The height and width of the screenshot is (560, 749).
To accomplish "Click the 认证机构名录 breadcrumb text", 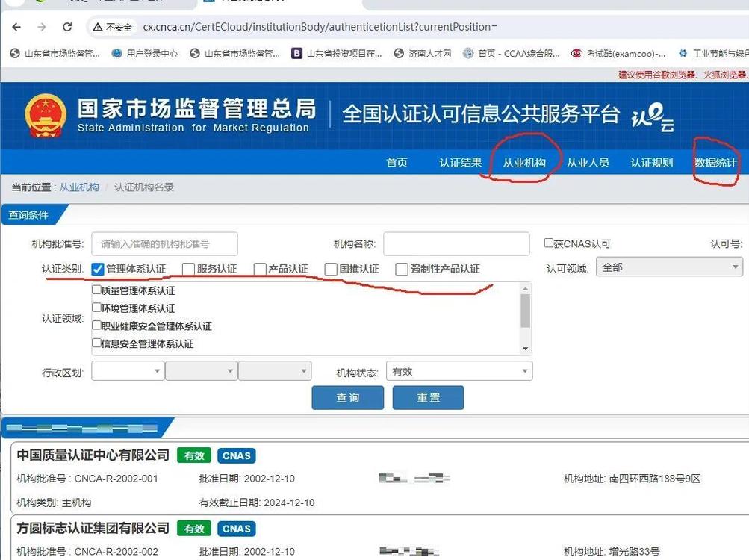I will coord(144,187).
